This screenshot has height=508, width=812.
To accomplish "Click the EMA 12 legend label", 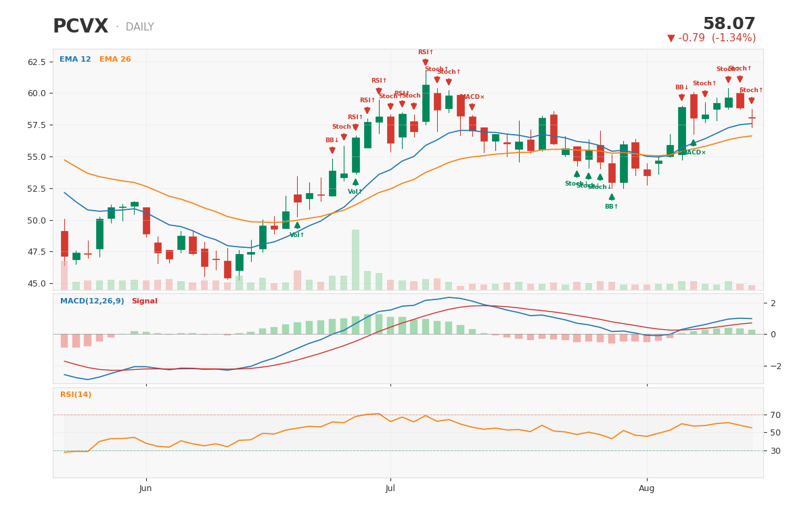I will pyautogui.click(x=75, y=60).
